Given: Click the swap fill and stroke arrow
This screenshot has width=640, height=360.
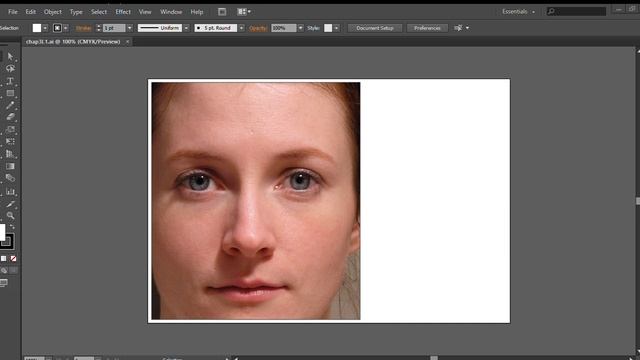Looking at the screenshot, I should (x=12, y=227).
